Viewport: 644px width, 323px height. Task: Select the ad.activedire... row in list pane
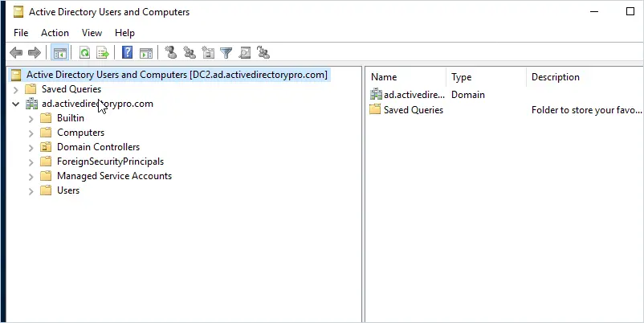point(414,95)
